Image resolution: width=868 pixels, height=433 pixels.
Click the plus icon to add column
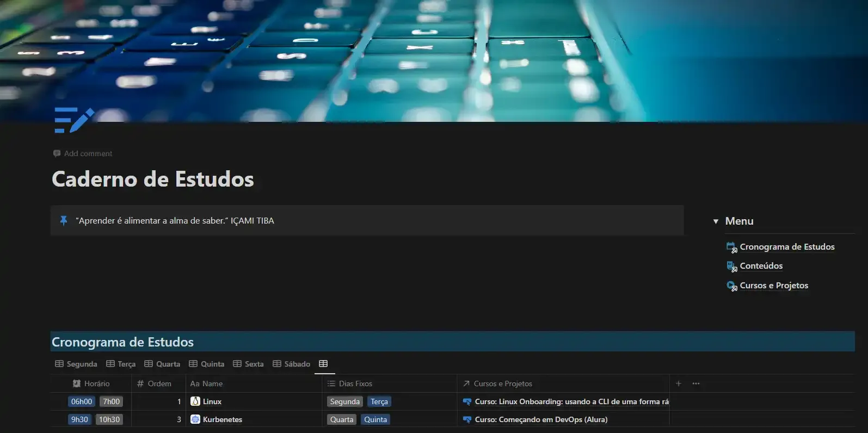(x=678, y=383)
